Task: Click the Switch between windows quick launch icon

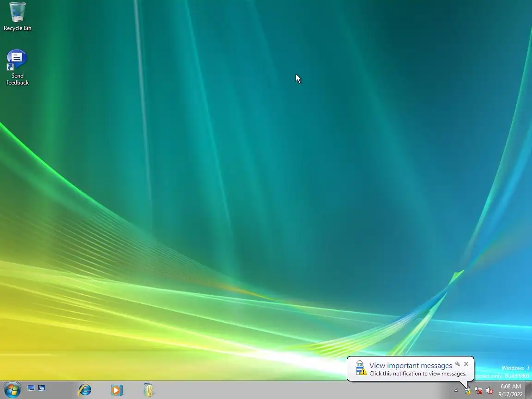Action: (42, 388)
